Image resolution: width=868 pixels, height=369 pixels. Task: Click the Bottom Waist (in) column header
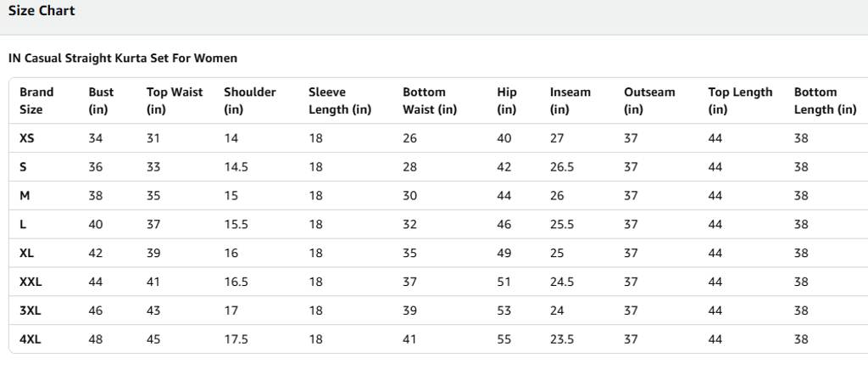click(429, 101)
